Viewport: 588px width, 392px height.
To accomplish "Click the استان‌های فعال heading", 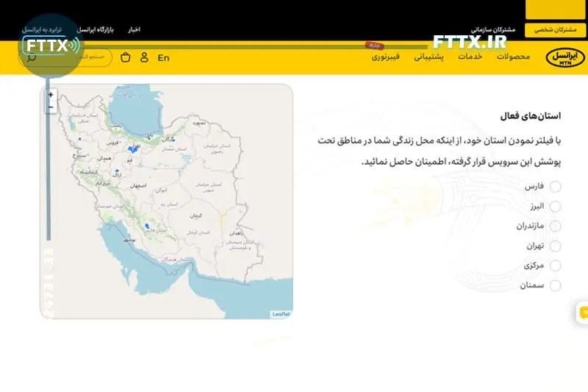I will (x=530, y=116).
